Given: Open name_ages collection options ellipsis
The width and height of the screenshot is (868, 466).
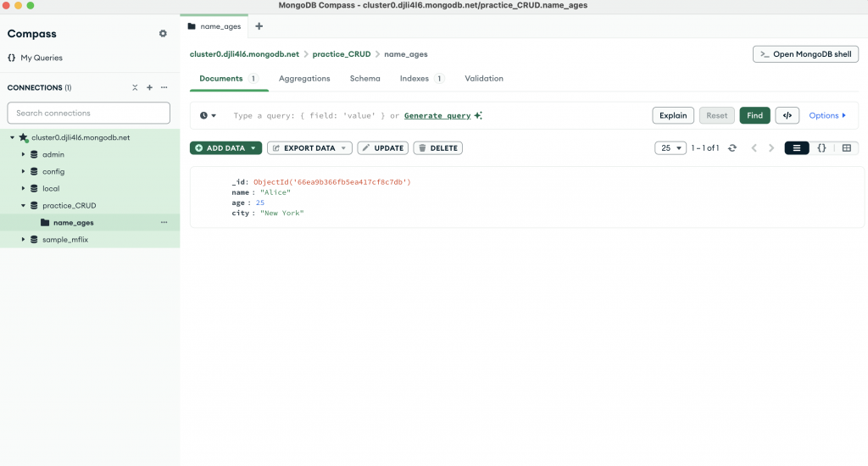Looking at the screenshot, I should click(x=164, y=222).
